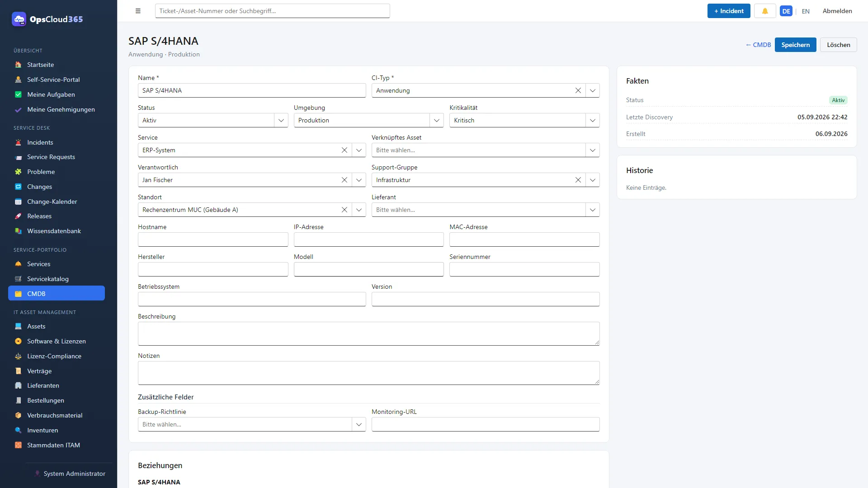Click the OpsCloud365 logo icon
The width and height of the screenshot is (868, 488).
click(x=19, y=19)
